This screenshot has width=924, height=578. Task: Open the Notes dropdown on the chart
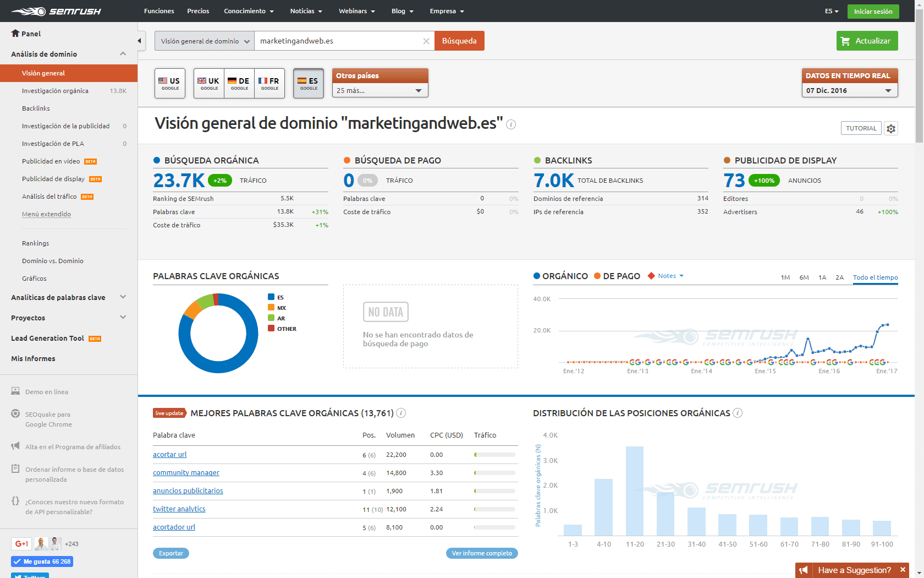click(x=666, y=276)
